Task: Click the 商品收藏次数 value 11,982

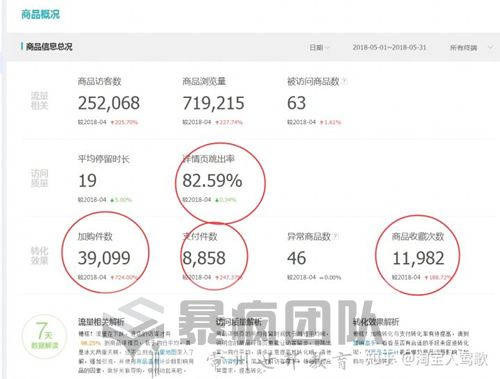Action: [x=418, y=258]
